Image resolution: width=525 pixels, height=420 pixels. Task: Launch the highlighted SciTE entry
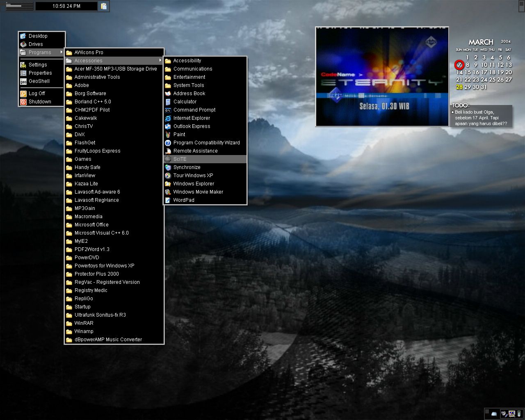pos(205,159)
